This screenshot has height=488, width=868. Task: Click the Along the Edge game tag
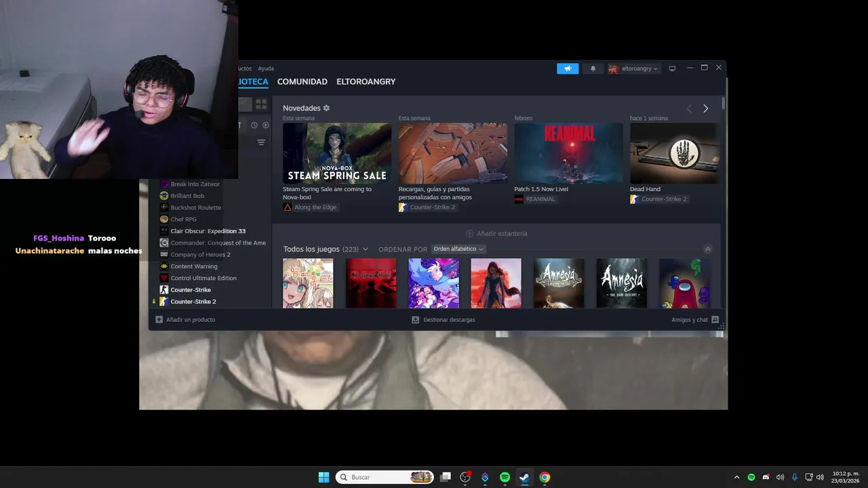310,207
